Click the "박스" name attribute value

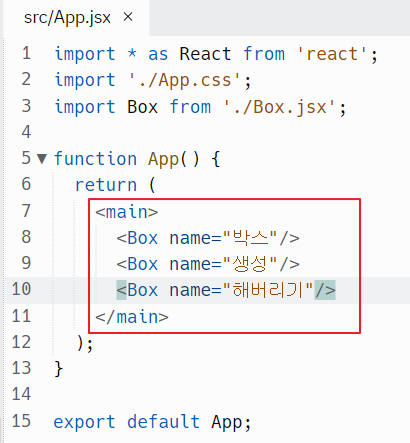(x=250, y=238)
